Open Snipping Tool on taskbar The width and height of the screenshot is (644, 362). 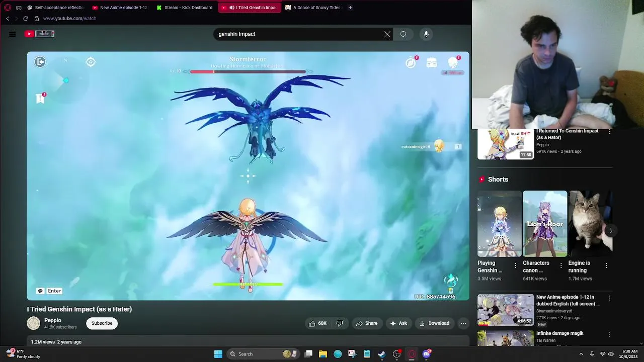[352, 354]
